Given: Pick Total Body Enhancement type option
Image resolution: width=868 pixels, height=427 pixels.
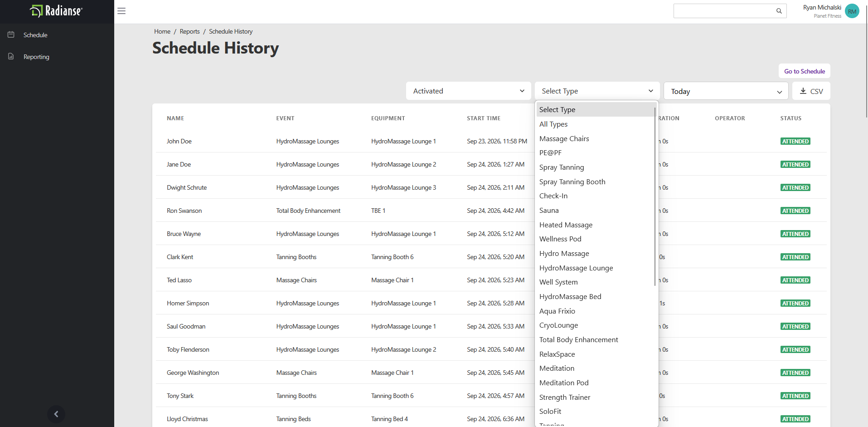Looking at the screenshot, I should coord(596,340).
